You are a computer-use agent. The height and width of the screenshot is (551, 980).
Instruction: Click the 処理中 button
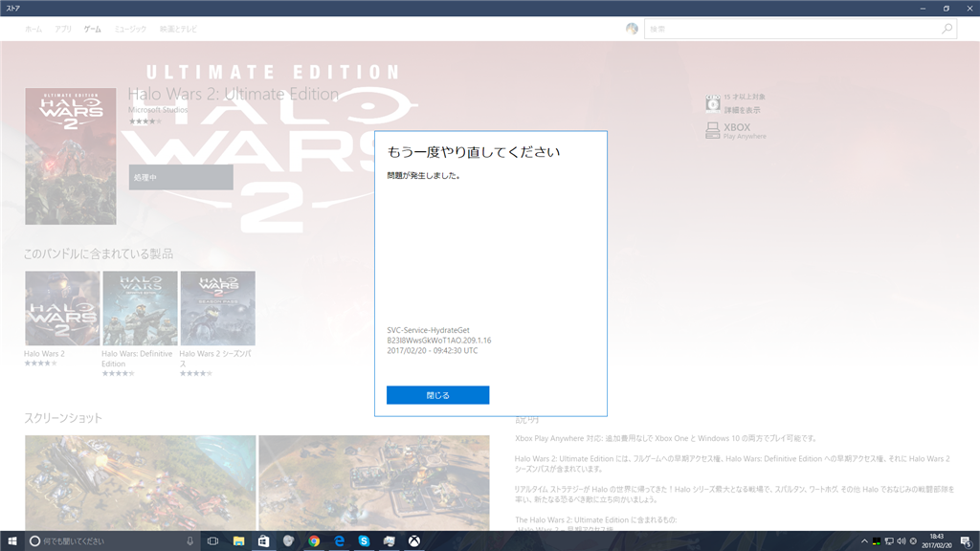click(x=181, y=177)
